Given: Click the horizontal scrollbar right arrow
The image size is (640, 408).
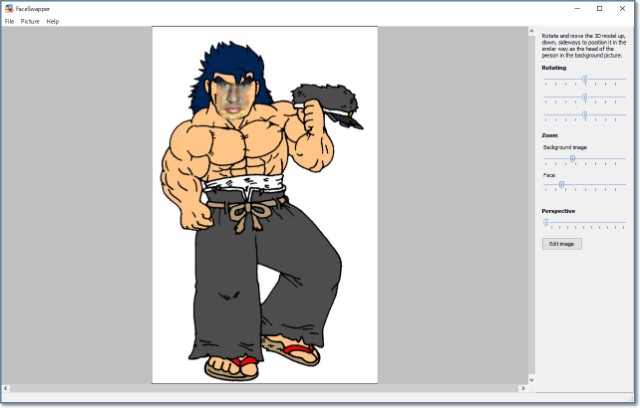Looking at the screenshot, I should 522,388.
